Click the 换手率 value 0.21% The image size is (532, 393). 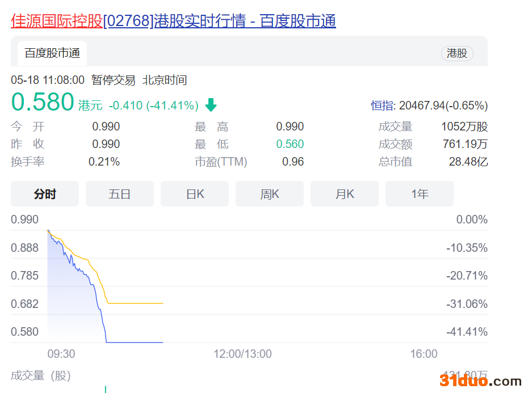point(104,162)
